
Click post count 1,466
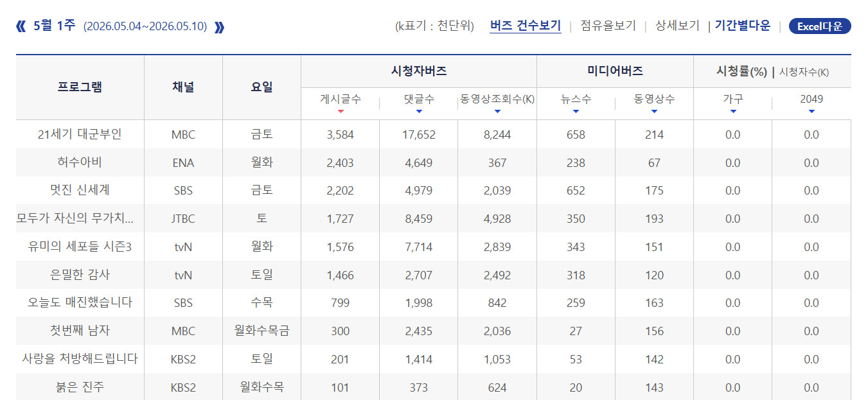pyautogui.click(x=341, y=275)
